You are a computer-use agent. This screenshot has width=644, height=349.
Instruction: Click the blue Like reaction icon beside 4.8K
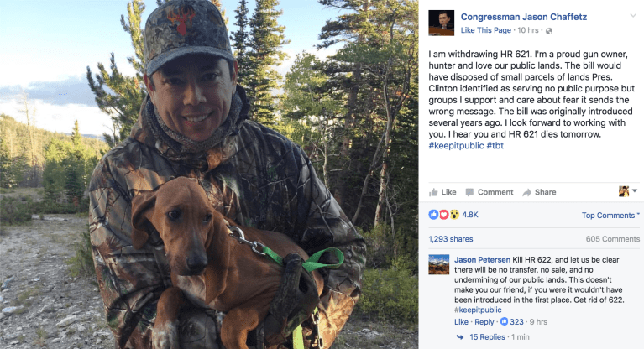[434, 215]
